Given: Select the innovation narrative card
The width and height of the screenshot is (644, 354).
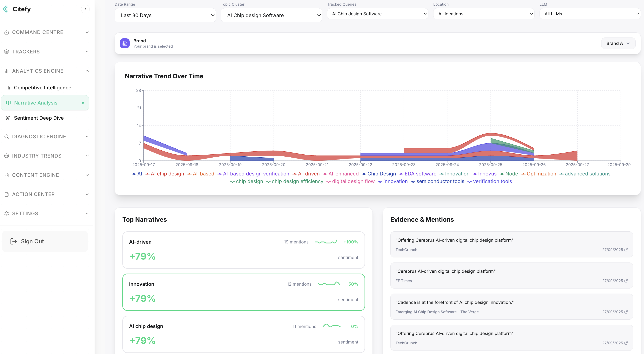Looking at the screenshot, I should 243,292.
